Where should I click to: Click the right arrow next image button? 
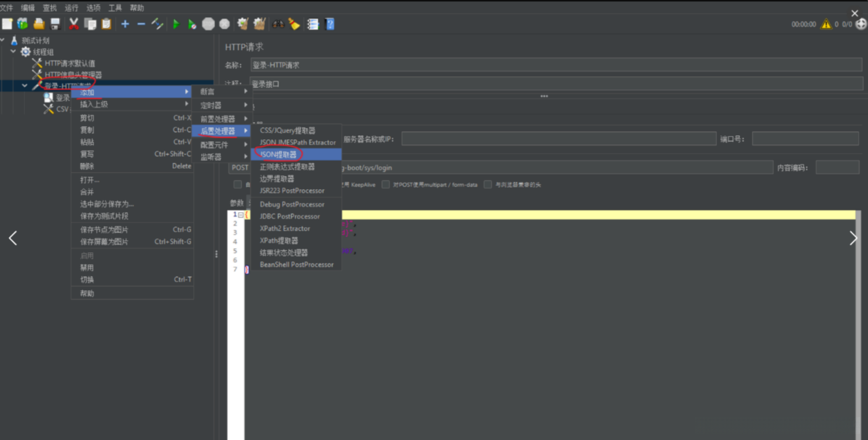click(853, 238)
